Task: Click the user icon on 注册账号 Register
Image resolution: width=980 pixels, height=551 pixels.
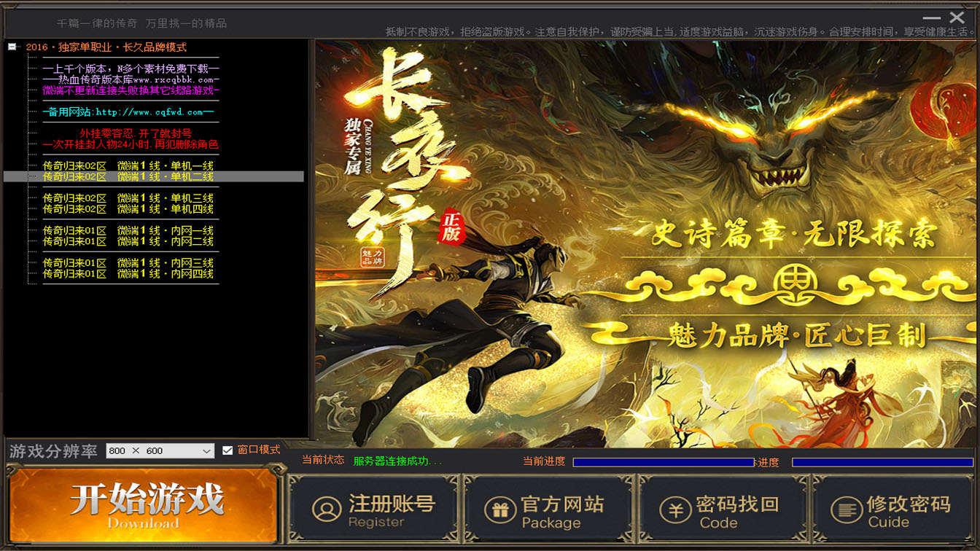Action: coord(327,509)
